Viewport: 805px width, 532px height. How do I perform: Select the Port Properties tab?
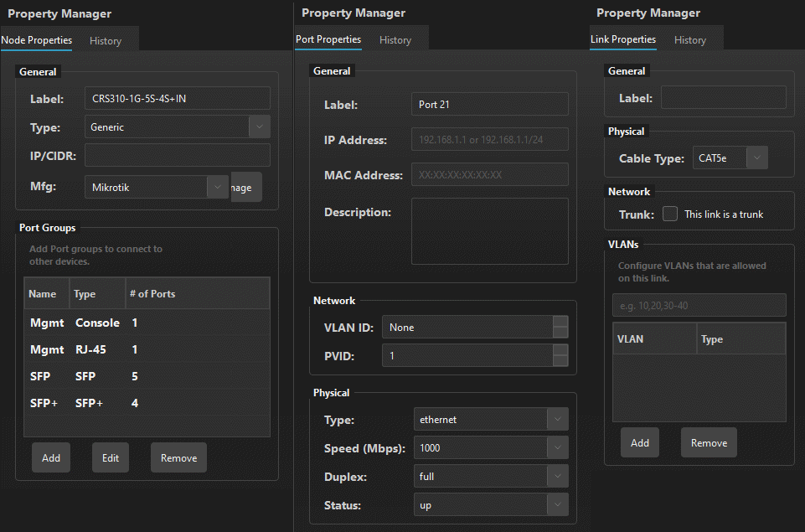click(x=328, y=39)
